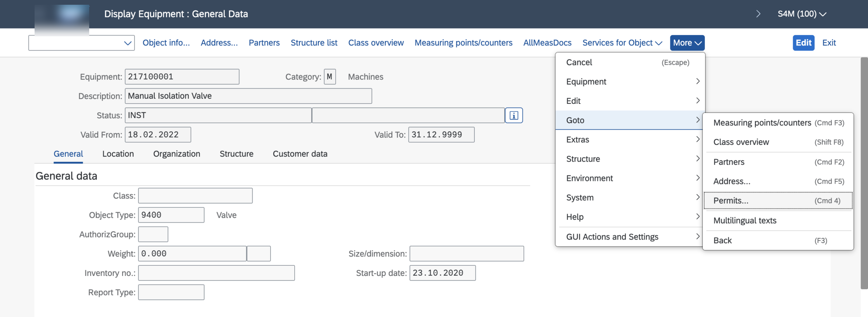Click the header chevron next to S4M
Viewport: 868px width, 317px height.
coord(758,14)
